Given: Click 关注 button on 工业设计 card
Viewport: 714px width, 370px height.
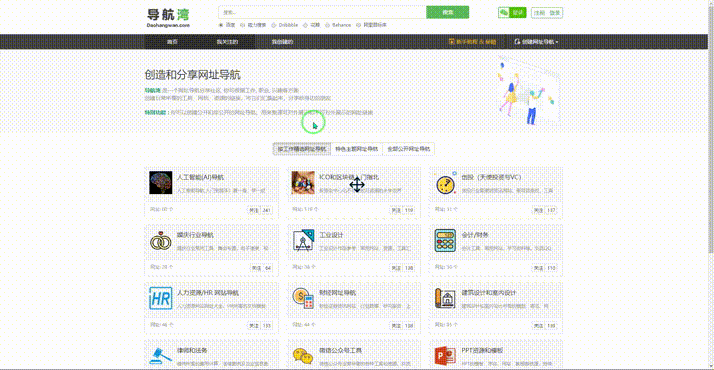Looking at the screenshot, I should [x=396, y=268].
